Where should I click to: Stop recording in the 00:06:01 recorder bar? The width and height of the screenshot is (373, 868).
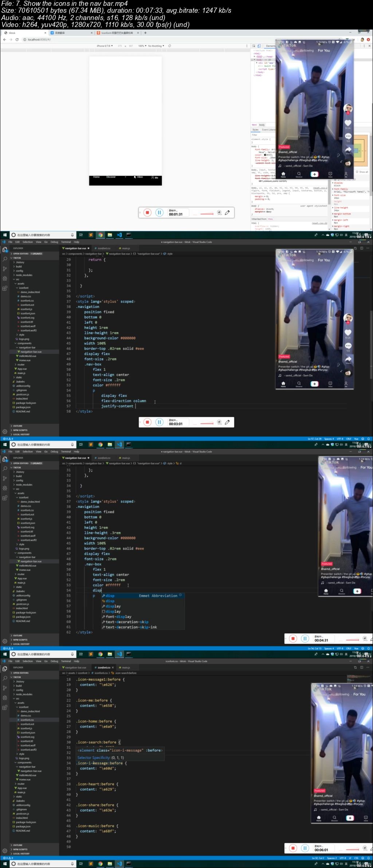293,848
